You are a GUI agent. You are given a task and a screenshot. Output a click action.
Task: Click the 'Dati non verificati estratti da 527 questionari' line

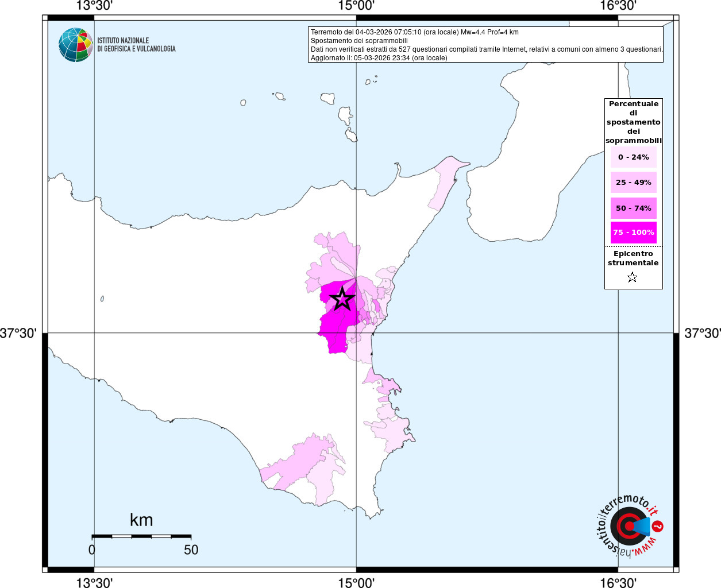pos(487,49)
